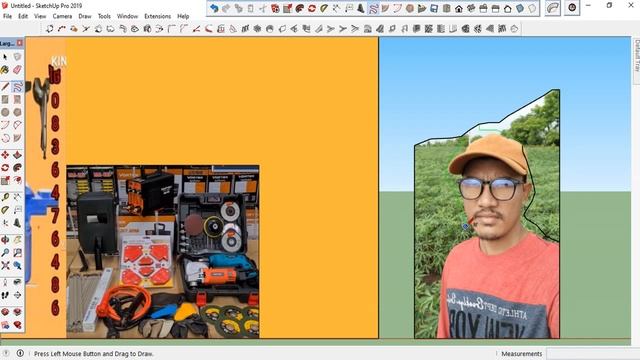Select the Rotate tool in the Large Tool Set

coord(5,168)
